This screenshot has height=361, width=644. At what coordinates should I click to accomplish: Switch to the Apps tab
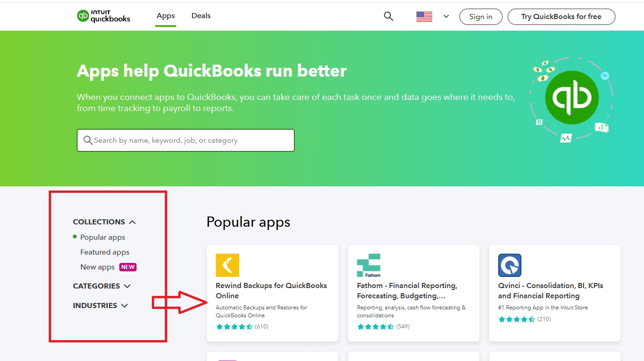(166, 16)
